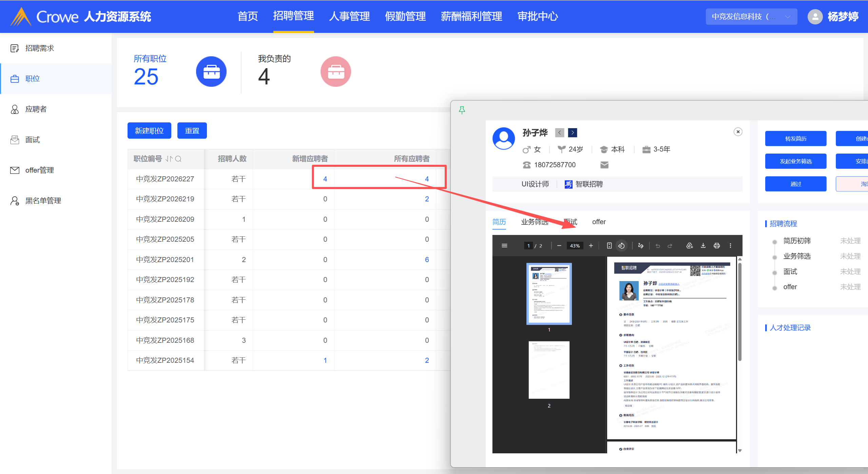
Task: Sort the 职位编号 column
Action: click(x=169, y=159)
